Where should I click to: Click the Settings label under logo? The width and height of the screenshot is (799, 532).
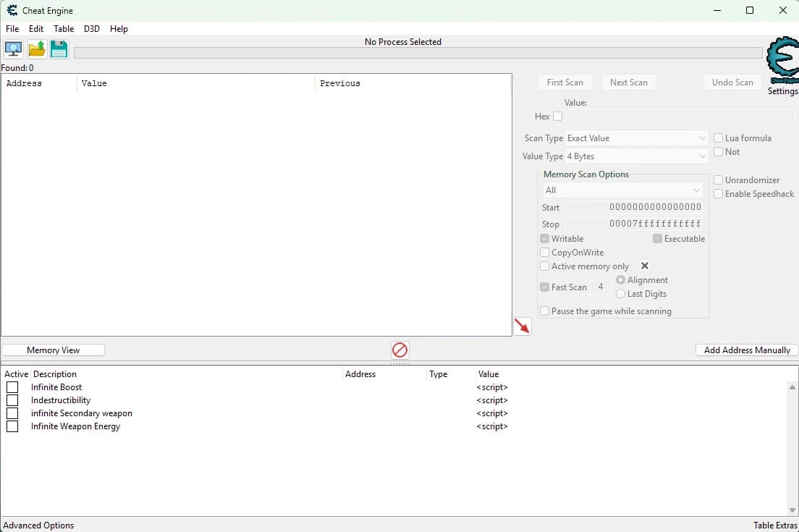[782, 91]
